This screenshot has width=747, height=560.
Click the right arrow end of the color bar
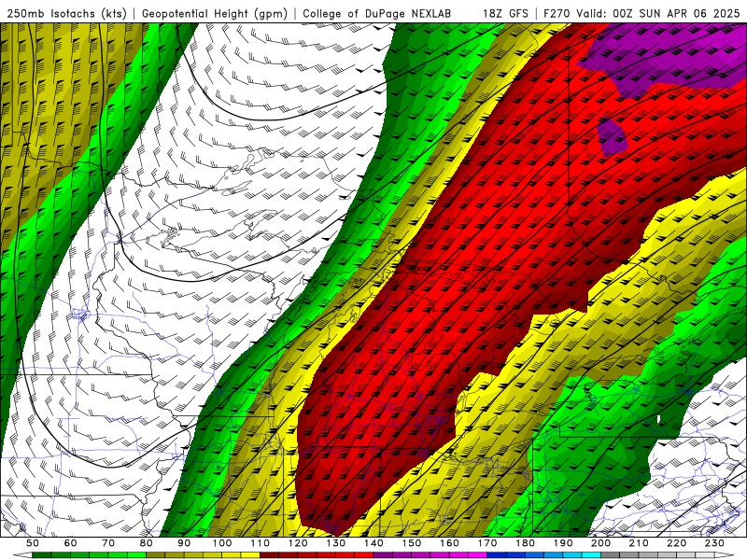tap(725, 555)
